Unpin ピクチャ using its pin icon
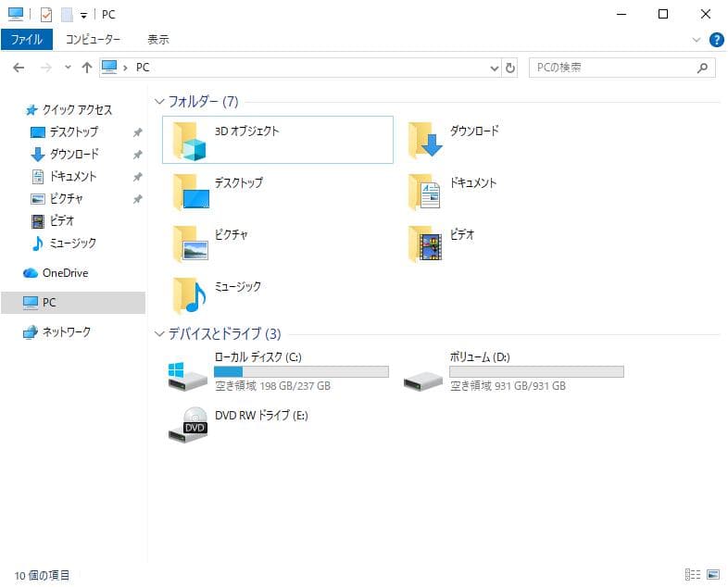The width and height of the screenshot is (728, 587). click(137, 199)
